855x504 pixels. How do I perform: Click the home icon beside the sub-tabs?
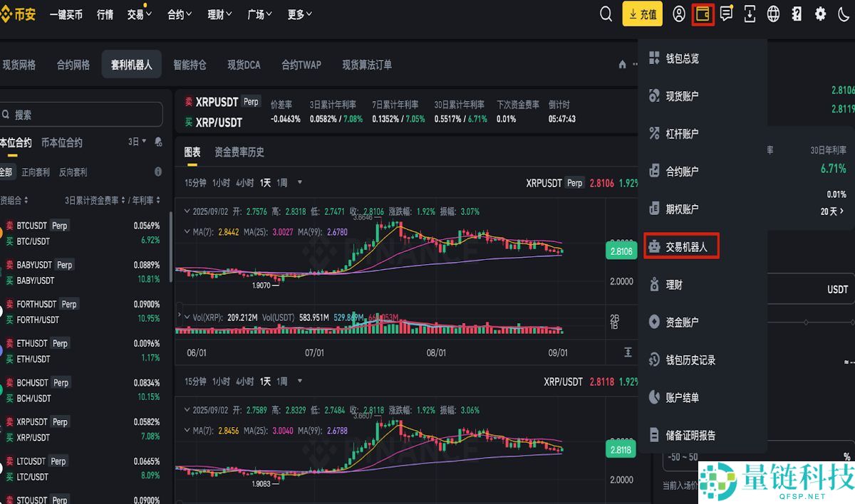(621, 64)
